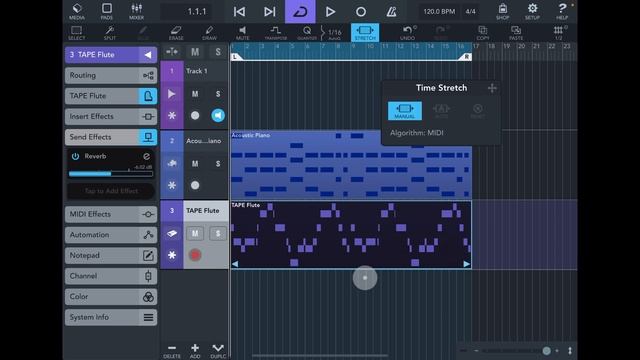
Task: Open the 1/2 grid snap setting
Action: 558,33
